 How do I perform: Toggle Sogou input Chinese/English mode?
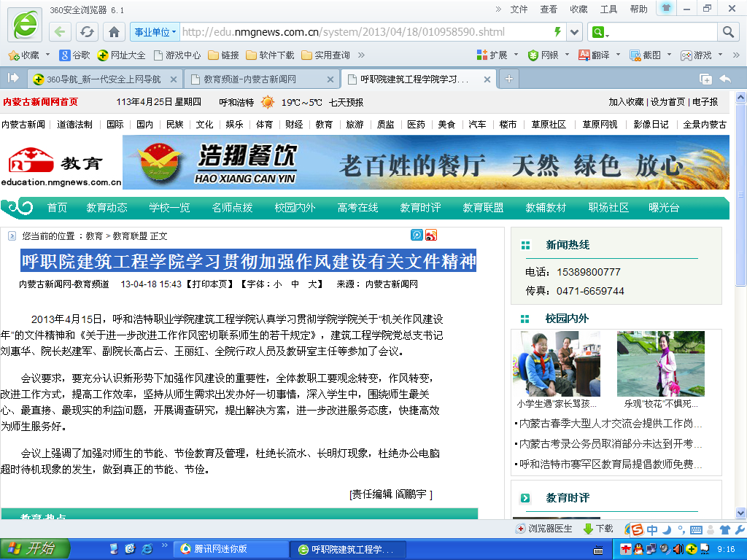652,530
